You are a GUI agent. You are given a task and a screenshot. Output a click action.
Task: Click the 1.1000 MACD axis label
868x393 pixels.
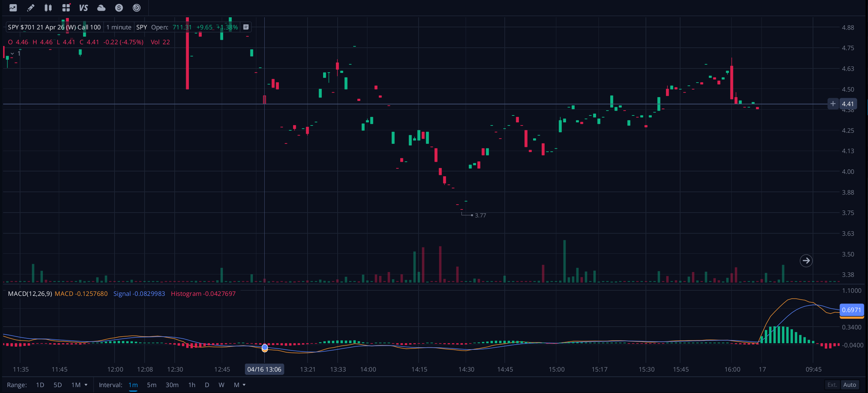pos(852,291)
